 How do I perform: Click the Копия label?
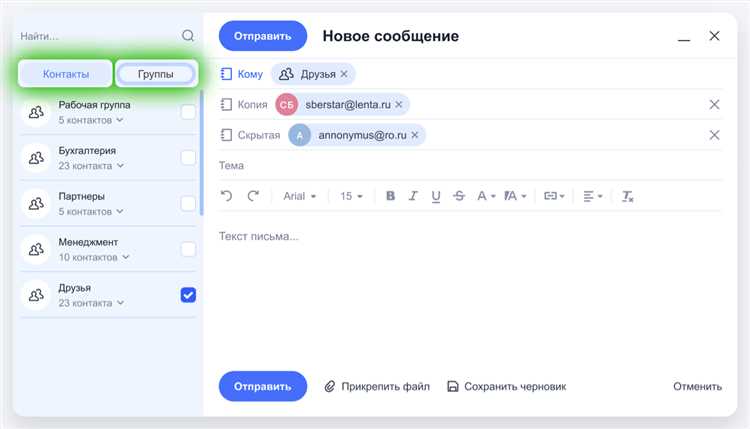pyautogui.click(x=253, y=104)
